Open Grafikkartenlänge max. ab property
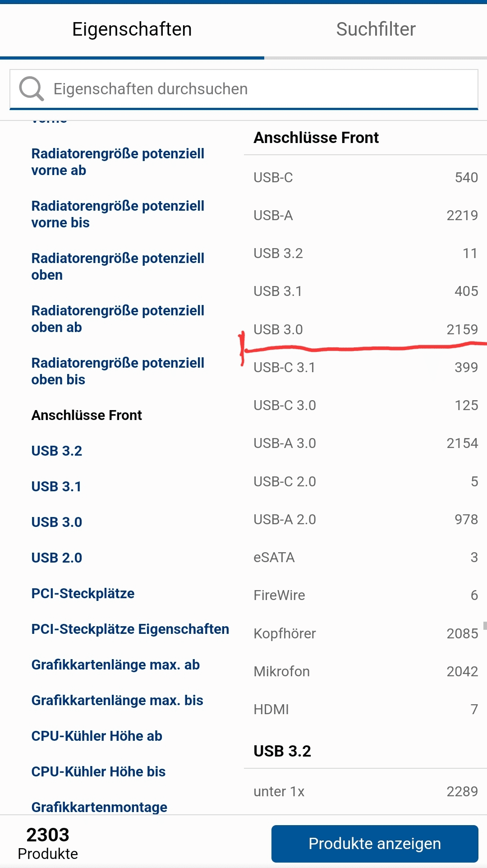 115,665
